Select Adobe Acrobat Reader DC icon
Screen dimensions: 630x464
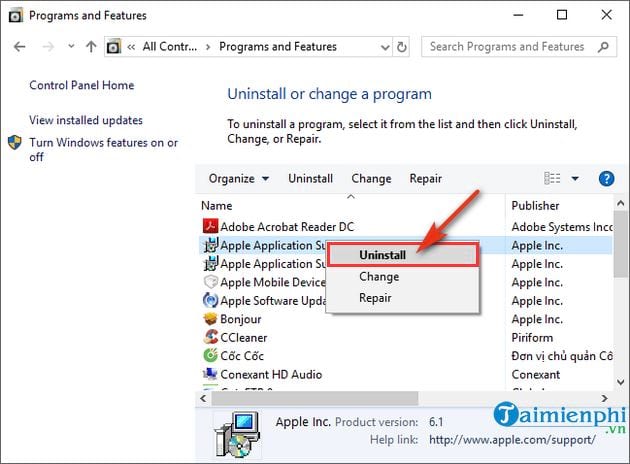coord(210,226)
